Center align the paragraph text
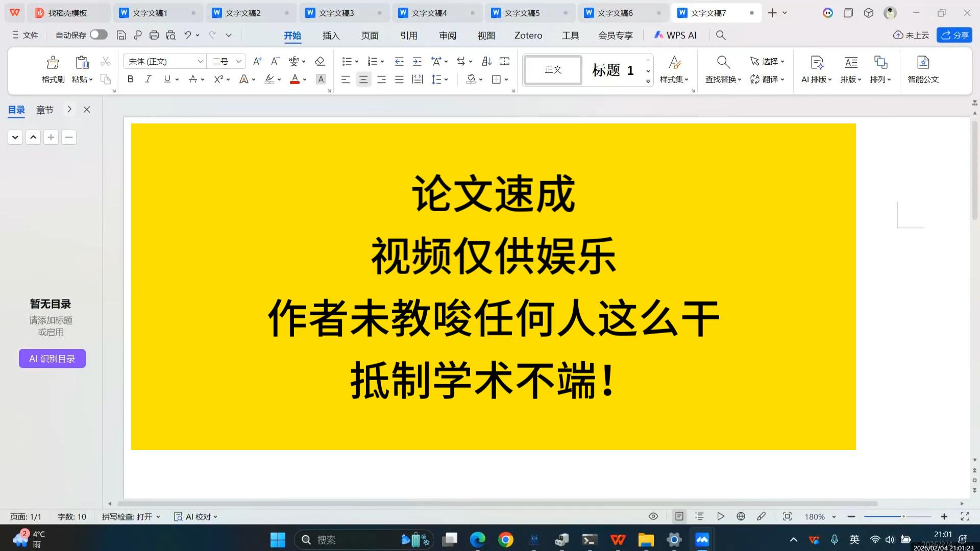The width and height of the screenshot is (980, 551). (x=363, y=80)
